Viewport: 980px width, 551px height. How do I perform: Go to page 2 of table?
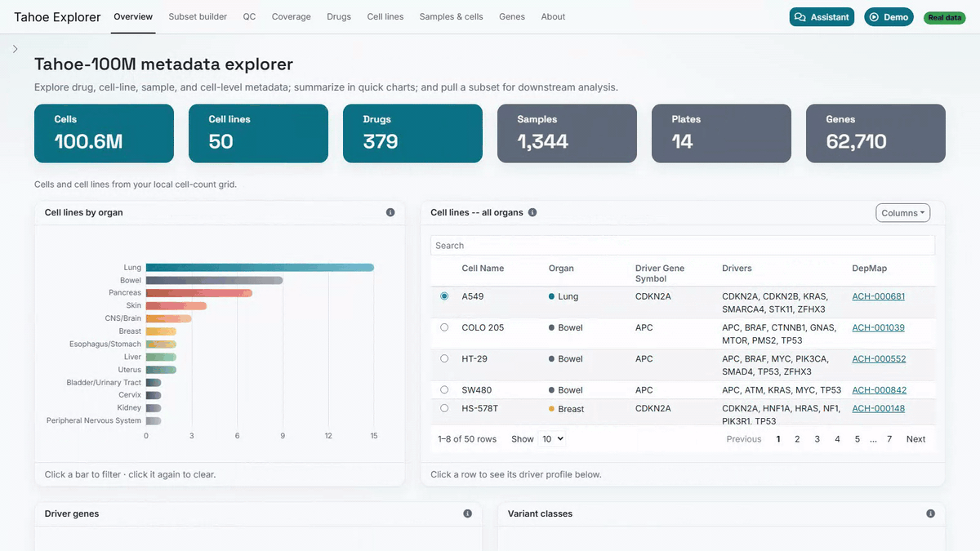(797, 439)
